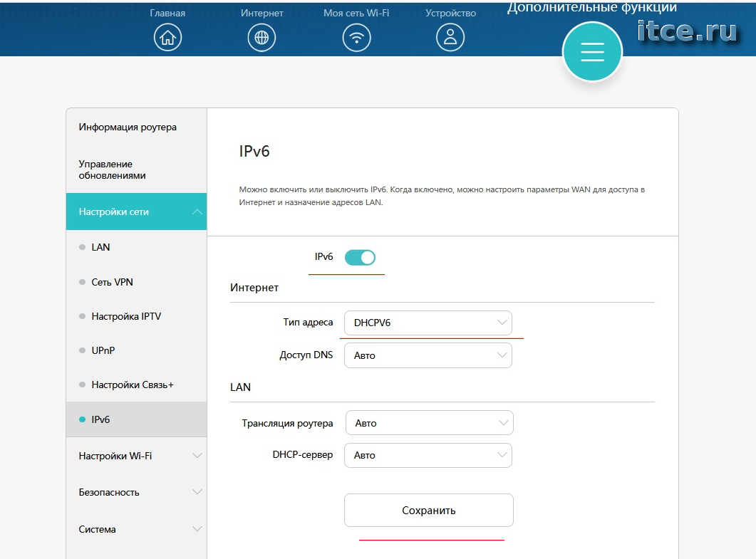This screenshot has width=756, height=559.
Task: Expand the Безопасность section
Action: tap(136, 492)
